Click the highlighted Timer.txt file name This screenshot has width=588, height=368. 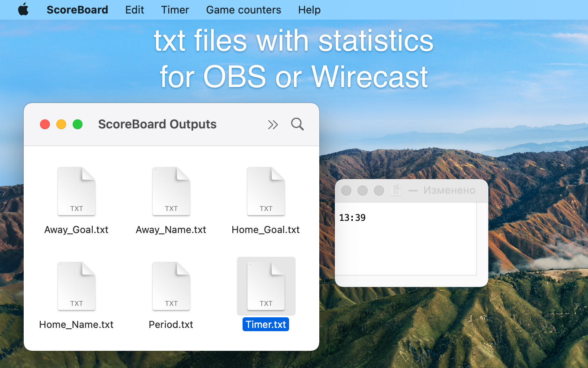[266, 324]
